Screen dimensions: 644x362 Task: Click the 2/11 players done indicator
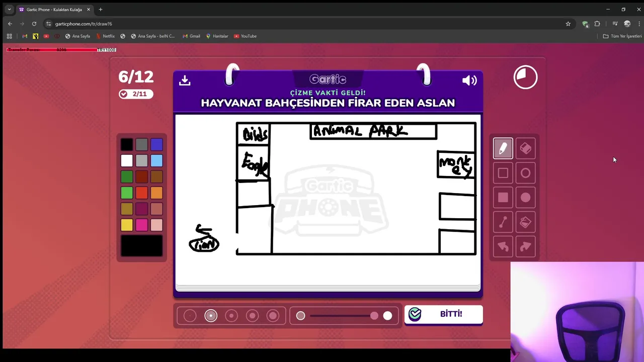click(135, 94)
